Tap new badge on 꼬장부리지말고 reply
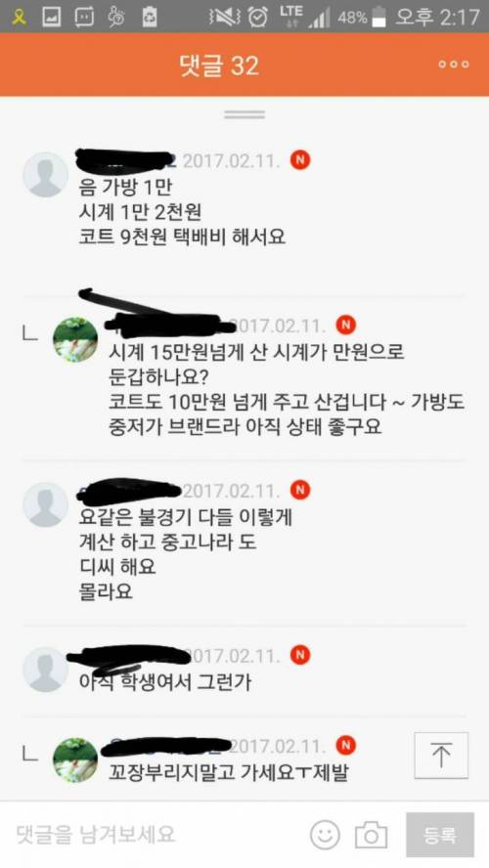The width and height of the screenshot is (489, 868). pyautogui.click(x=346, y=745)
